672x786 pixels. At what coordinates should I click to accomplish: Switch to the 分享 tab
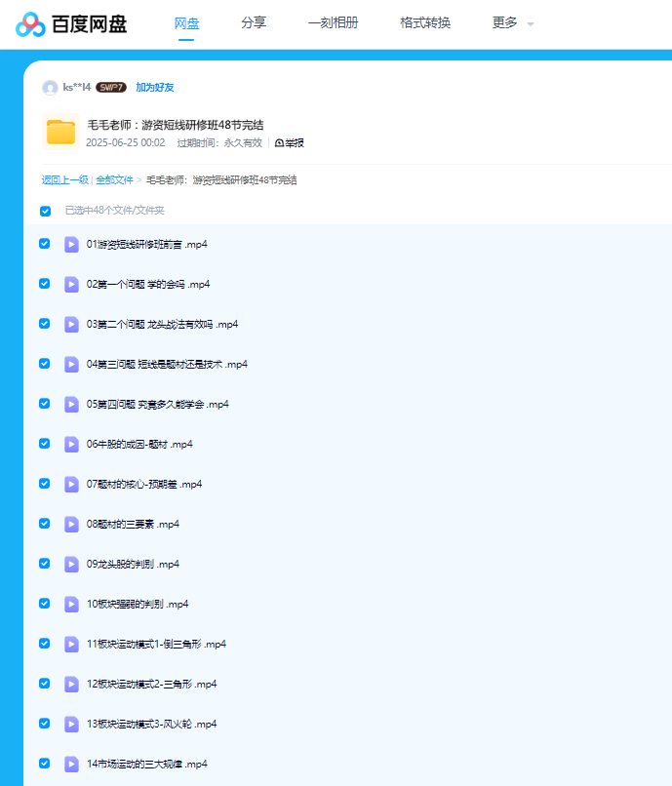click(254, 22)
